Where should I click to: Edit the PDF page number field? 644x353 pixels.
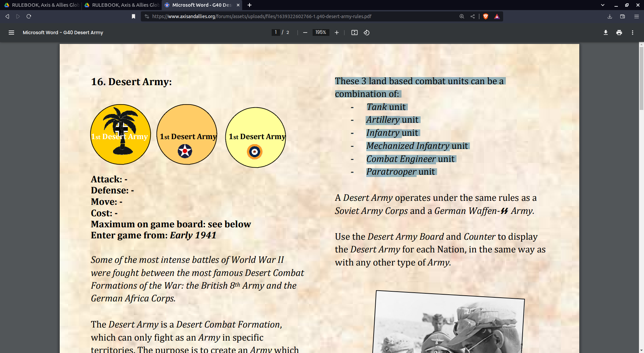pos(276,33)
